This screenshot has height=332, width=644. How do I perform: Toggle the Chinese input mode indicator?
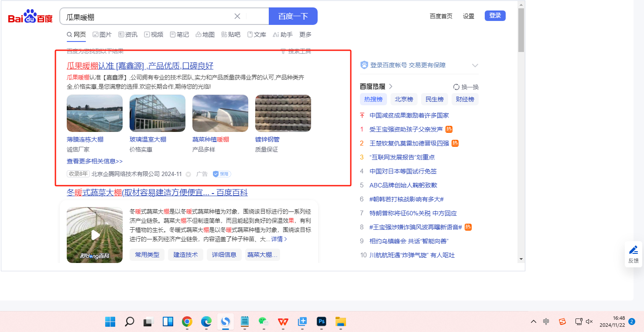(546, 322)
